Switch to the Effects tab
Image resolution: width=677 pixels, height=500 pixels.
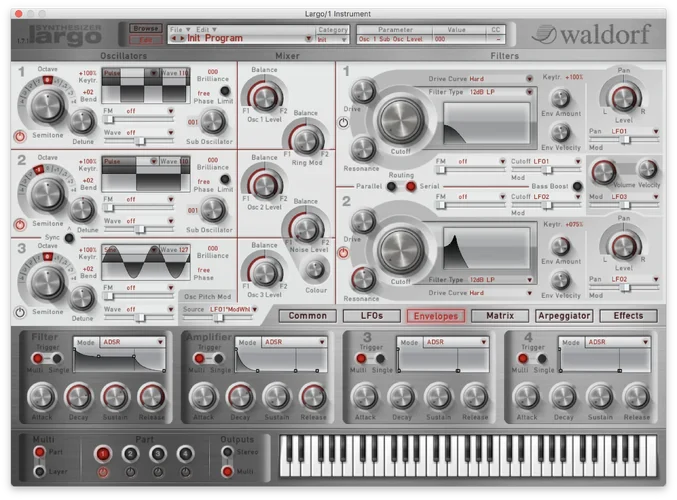(x=629, y=316)
